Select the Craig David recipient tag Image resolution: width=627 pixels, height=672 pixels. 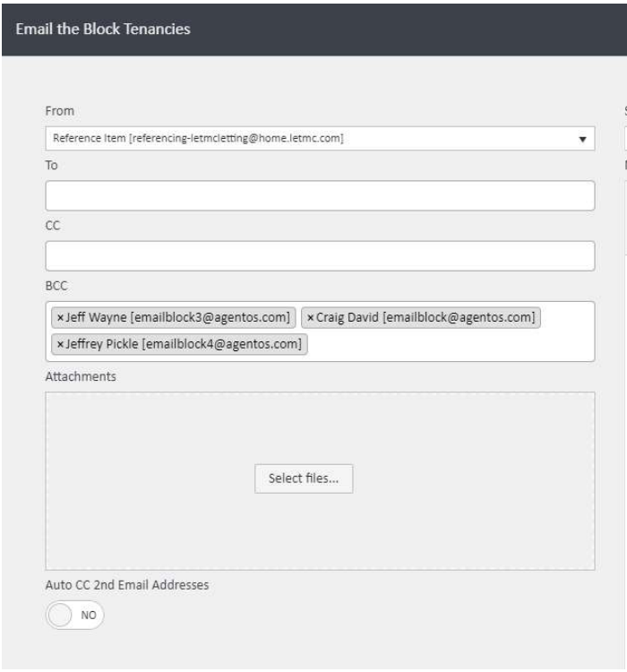click(425, 318)
